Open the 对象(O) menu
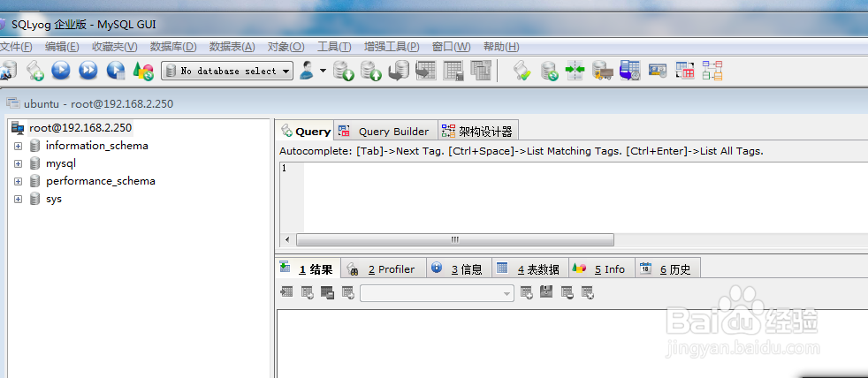868x378 pixels. coord(286,47)
